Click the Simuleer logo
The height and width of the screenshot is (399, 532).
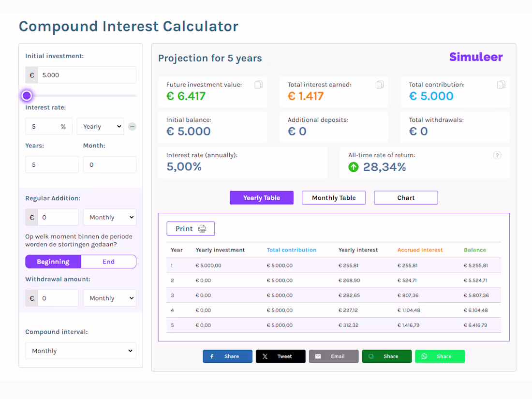pos(476,57)
